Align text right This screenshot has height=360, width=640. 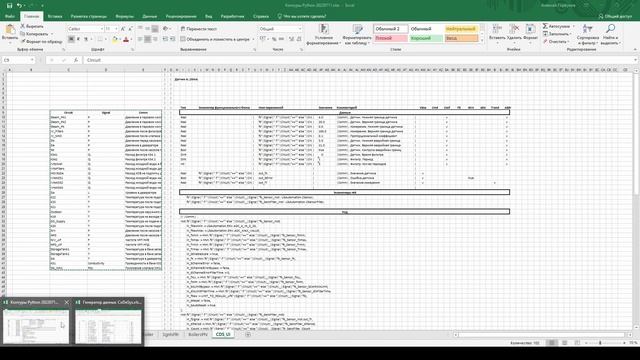click(x=155, y=39)
